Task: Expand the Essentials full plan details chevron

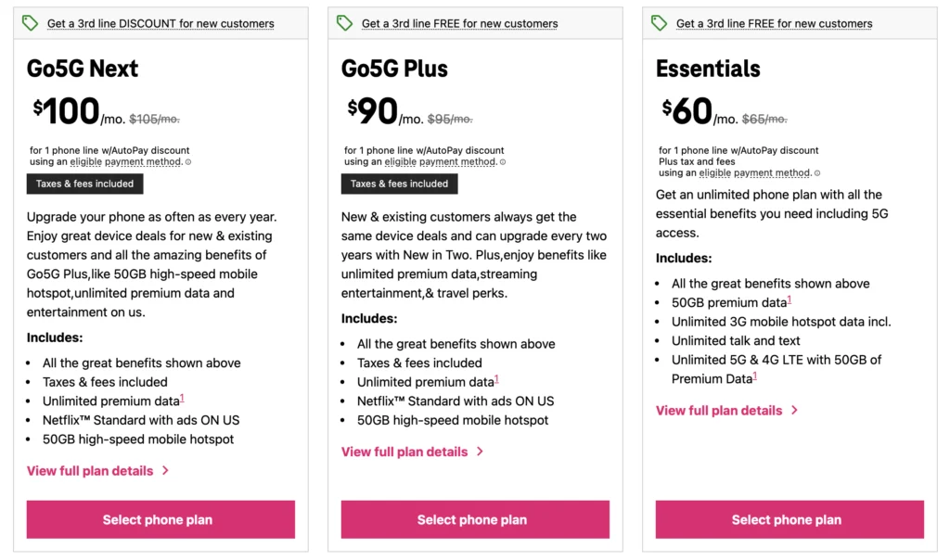Action: tap(794, 411)
